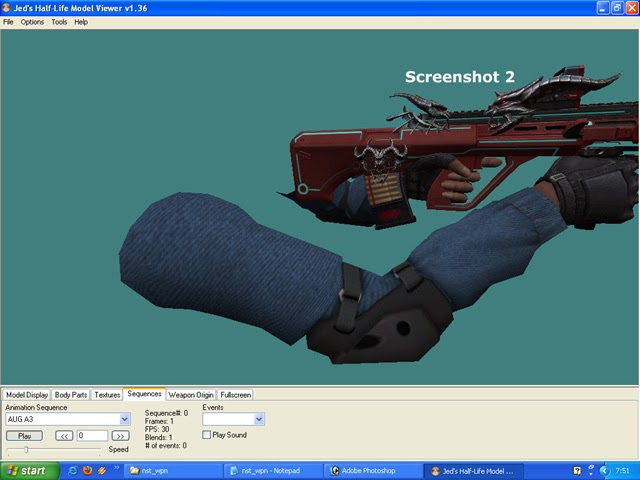640x480 pixels.
Task: Restore down the model viewer window
Action: point(618,8)
